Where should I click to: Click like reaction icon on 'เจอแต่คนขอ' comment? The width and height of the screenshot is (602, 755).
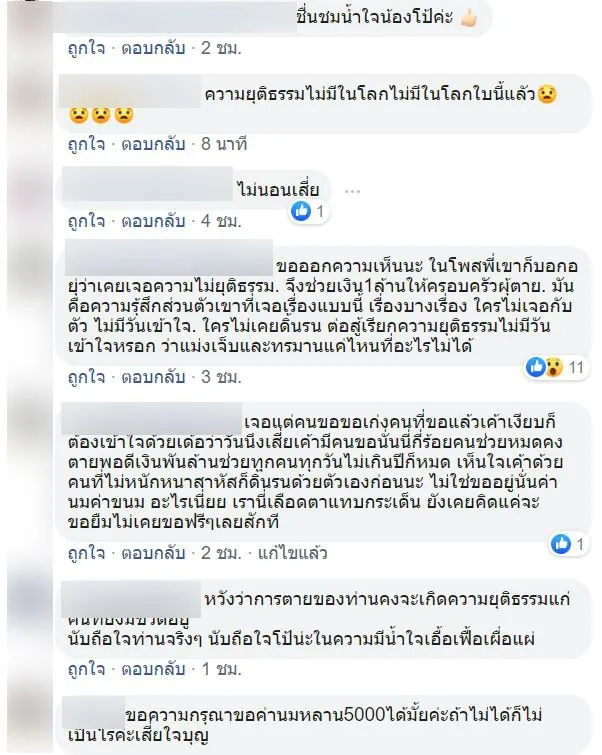click(x=561, y=544)
